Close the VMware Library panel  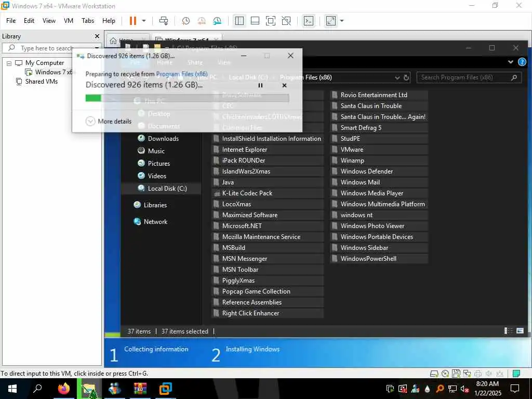97,36
